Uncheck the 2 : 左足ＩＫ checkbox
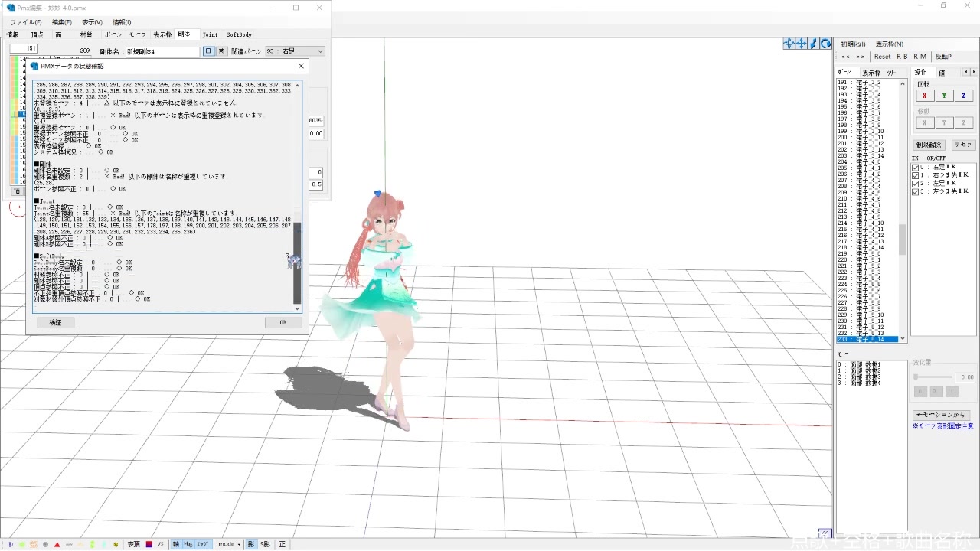The height and width of the screenshot is (551, 980). point(916,184)
